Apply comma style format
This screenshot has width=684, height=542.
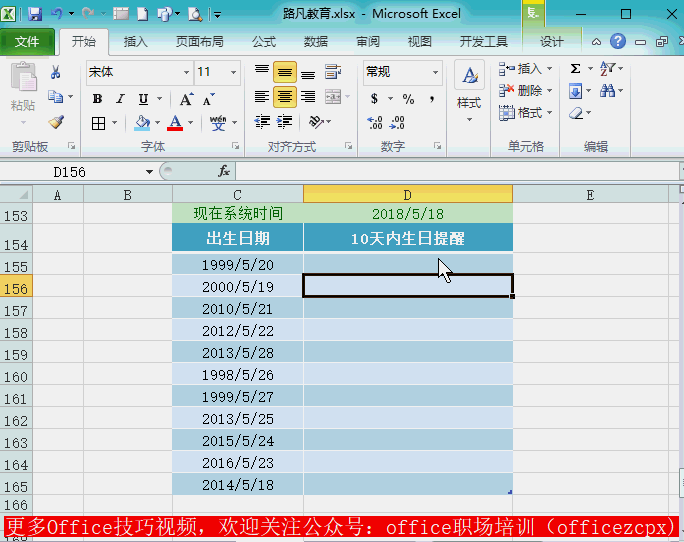(432, 99)
